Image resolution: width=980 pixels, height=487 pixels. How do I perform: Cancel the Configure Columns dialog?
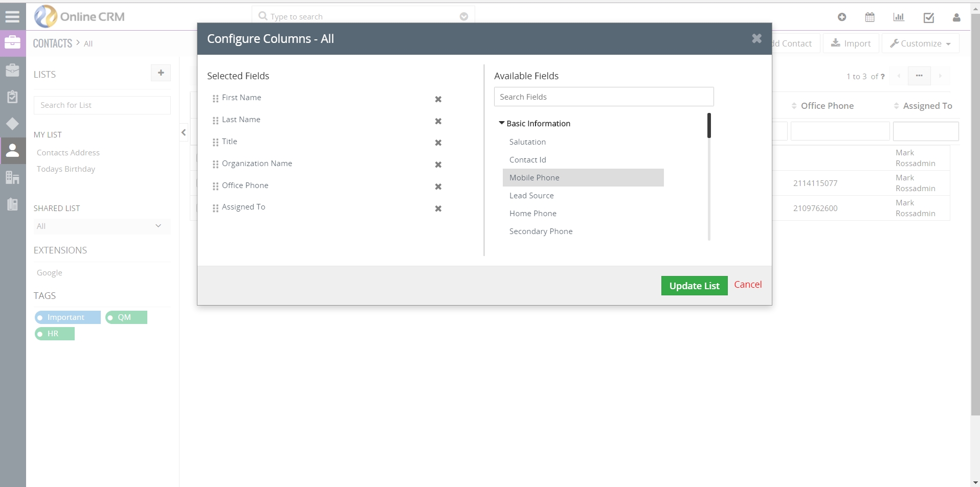pyautogui.click(x=747, y=285)
